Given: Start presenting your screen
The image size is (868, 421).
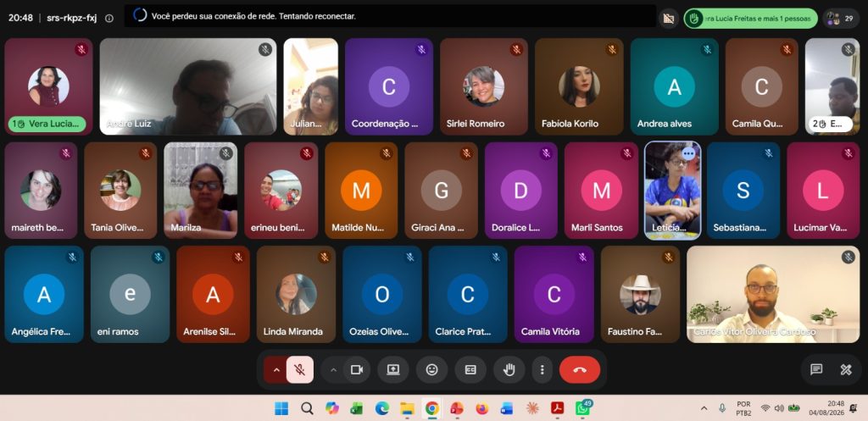Looking at the screenshot, I should pos(393,370).
